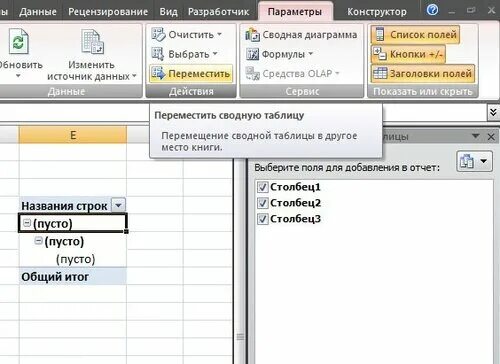The height and width of the screenshot is (364, 500).
Task: Select the Общий итог cell
Action: (73, 277)
